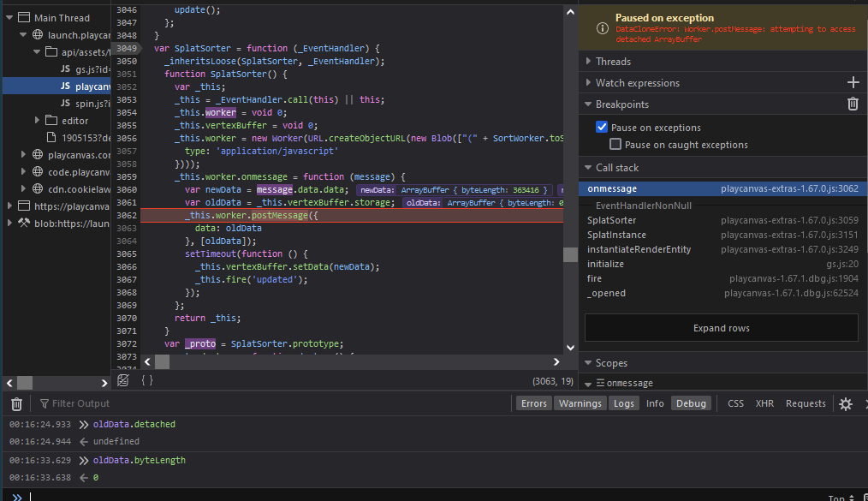Toggle blackbox source icon in editor footer
Viewport: 868px width, 501px height.
pyautogui.click(x=123, y=380)
